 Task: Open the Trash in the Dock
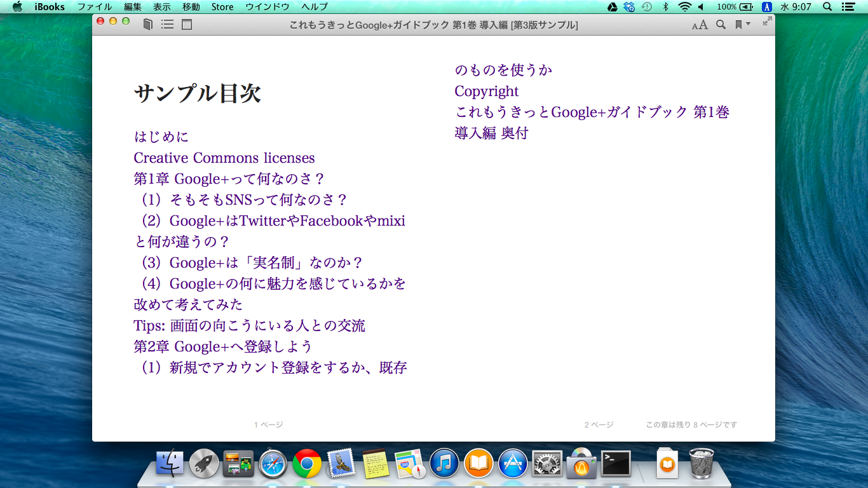[x=701, y=463]
